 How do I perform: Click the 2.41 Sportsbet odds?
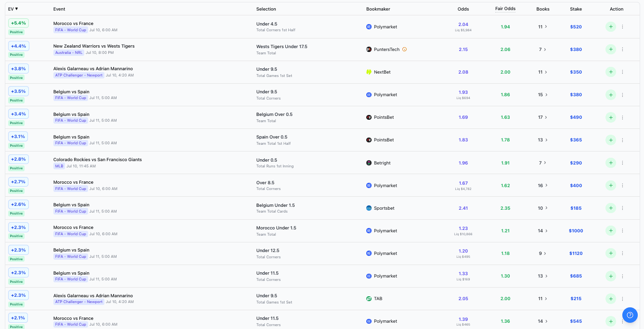463,208
